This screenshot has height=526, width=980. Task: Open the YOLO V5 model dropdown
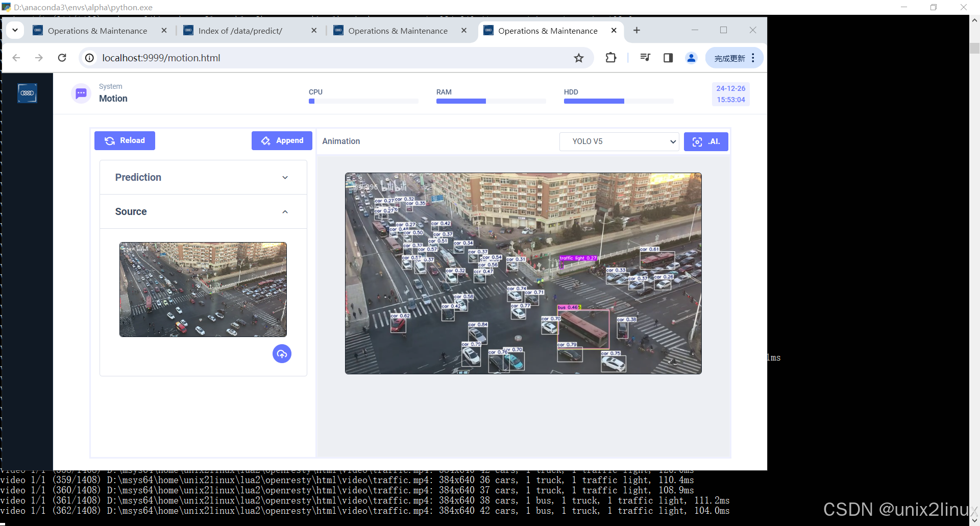click(x=619, y=141)
